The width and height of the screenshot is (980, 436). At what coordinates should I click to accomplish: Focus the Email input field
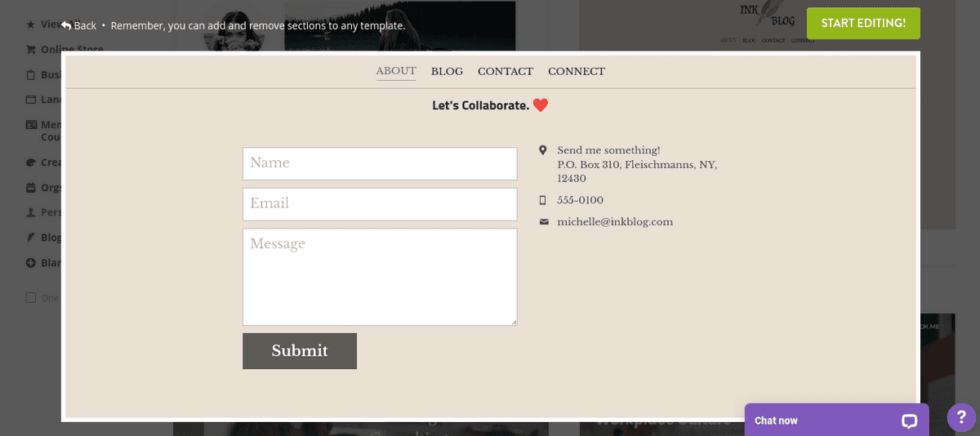coord(380,204)
